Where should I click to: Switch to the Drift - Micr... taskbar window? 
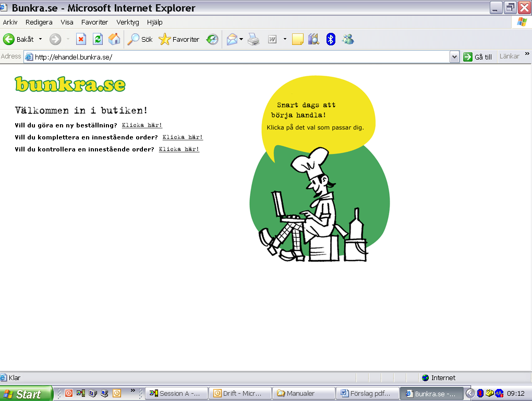pos(240,394)
